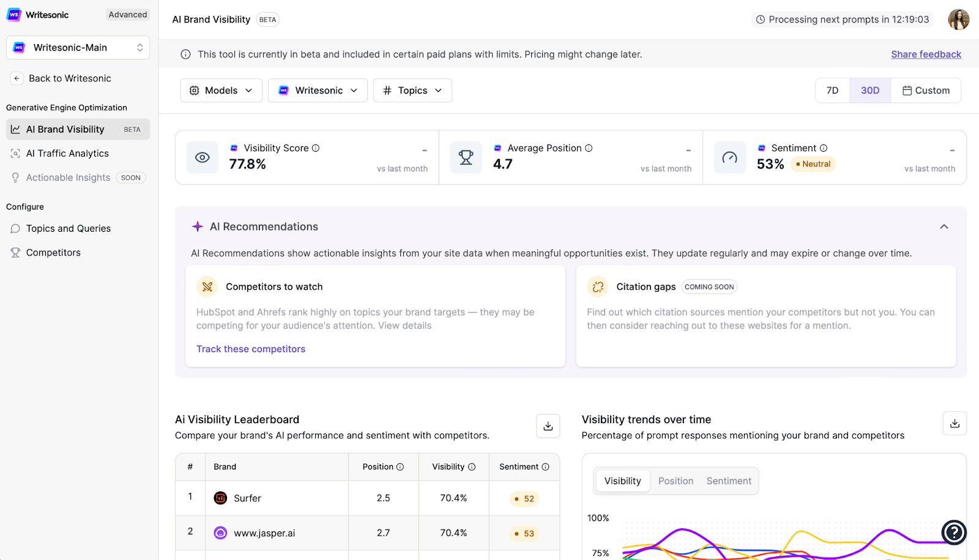The height and width of the screenshot is (560, 979).
Task: Collapse the AI Recommendations panel
Action: 944,227
